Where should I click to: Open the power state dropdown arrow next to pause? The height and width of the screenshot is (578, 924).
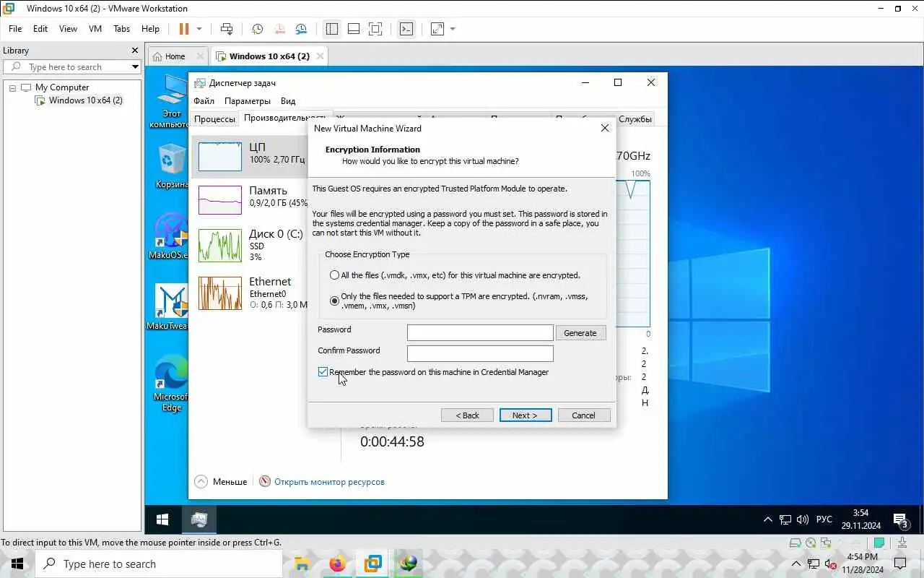(199, 29)
